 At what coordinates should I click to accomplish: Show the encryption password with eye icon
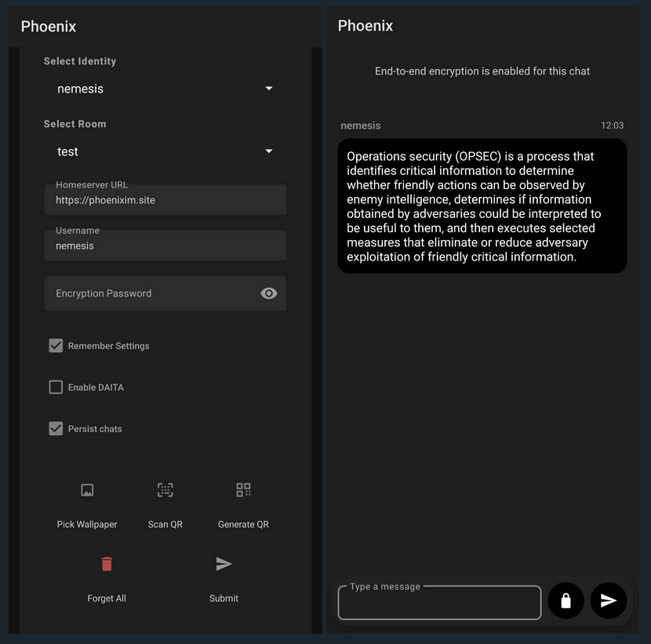(x=269, y=293)
